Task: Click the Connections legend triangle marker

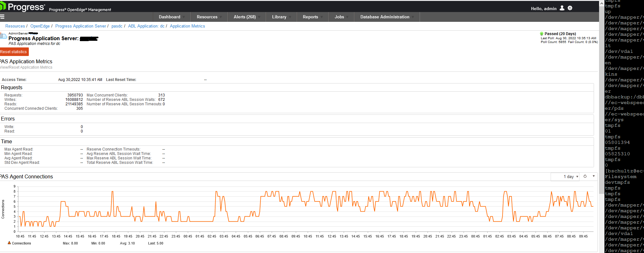Action: point(9,243)
